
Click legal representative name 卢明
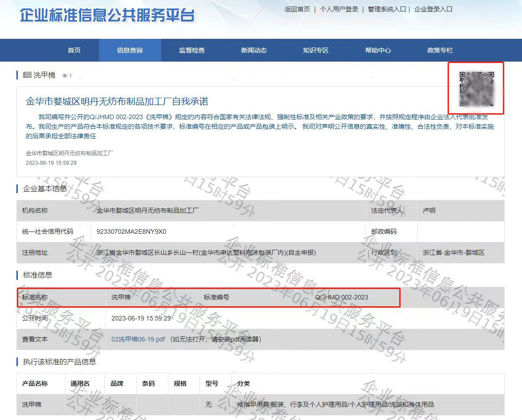(x=429, y=210)
